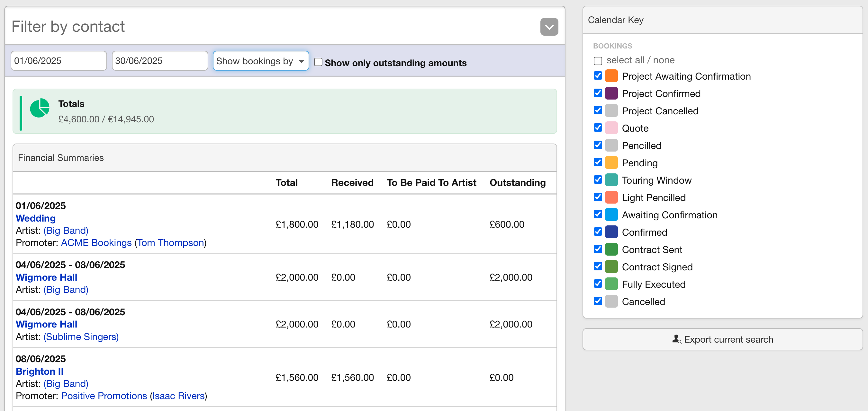
Task: Click orange Project Awaiting Confirmation swatch
Action: [611, 76]
